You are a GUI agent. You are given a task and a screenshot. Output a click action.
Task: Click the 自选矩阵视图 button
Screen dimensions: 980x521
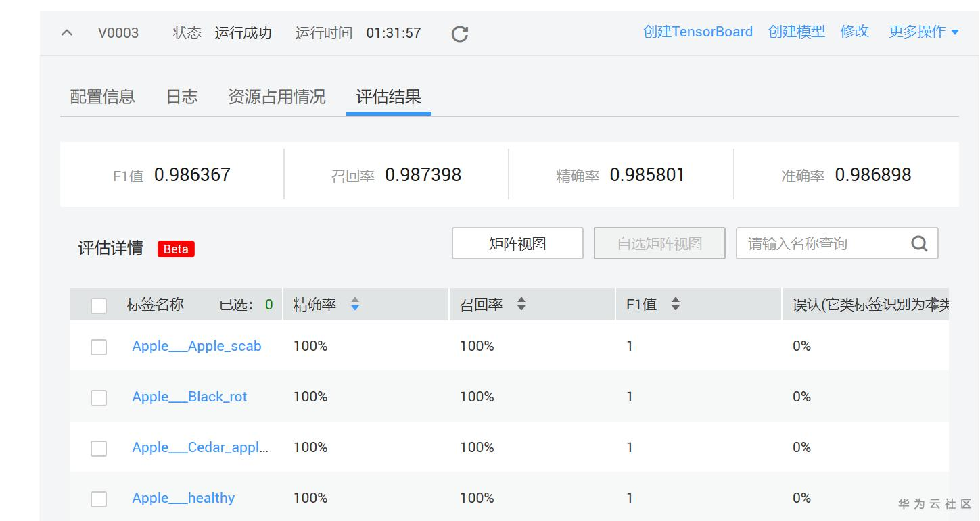pos(659,243)
